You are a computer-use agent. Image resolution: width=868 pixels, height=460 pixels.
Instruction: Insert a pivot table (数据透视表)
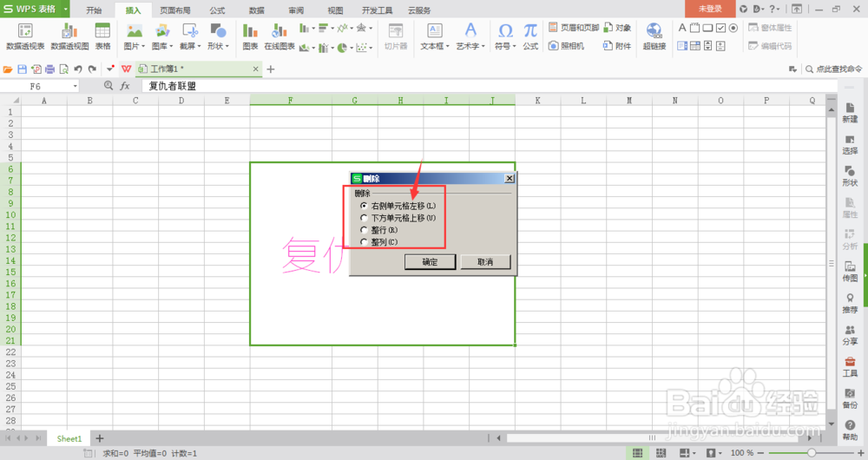(x=25, y=36)
